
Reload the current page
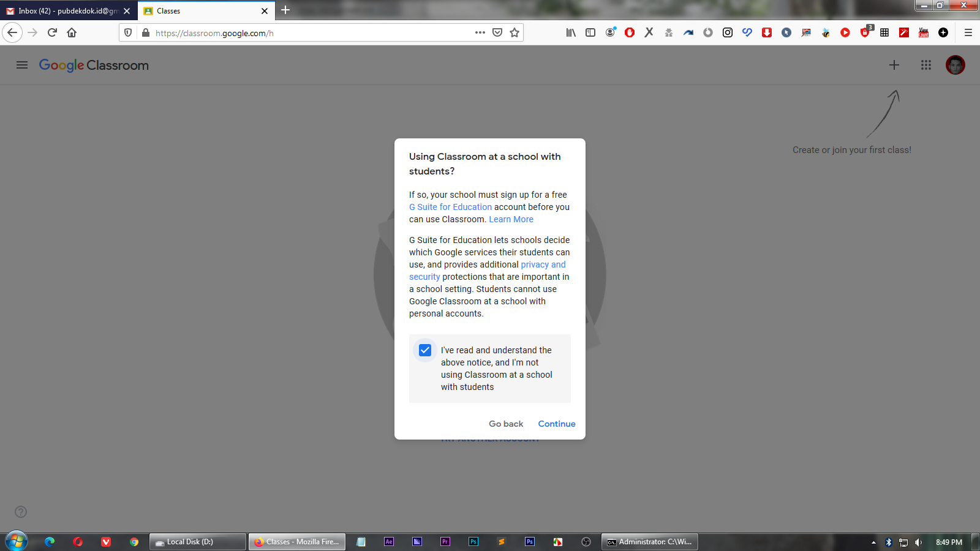(52, 32)
